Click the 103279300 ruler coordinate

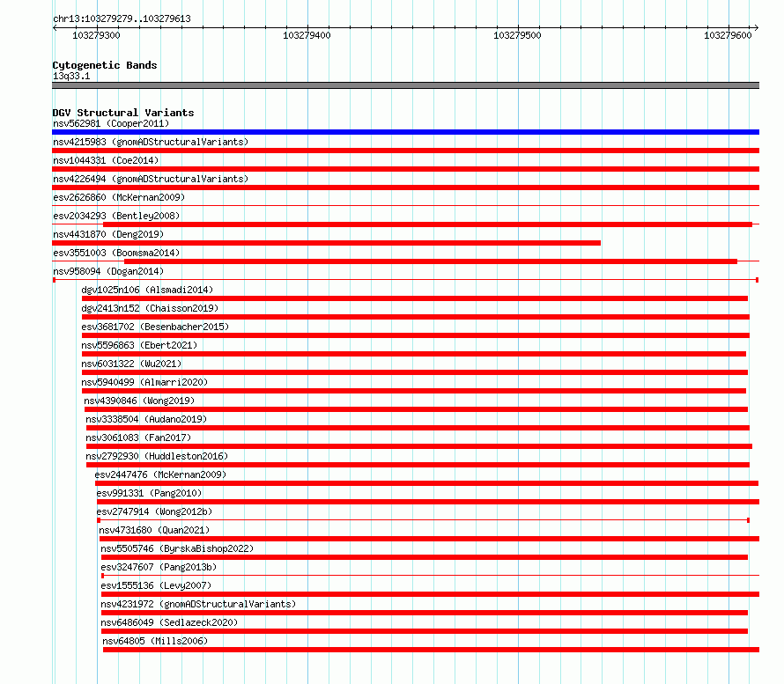97,35
